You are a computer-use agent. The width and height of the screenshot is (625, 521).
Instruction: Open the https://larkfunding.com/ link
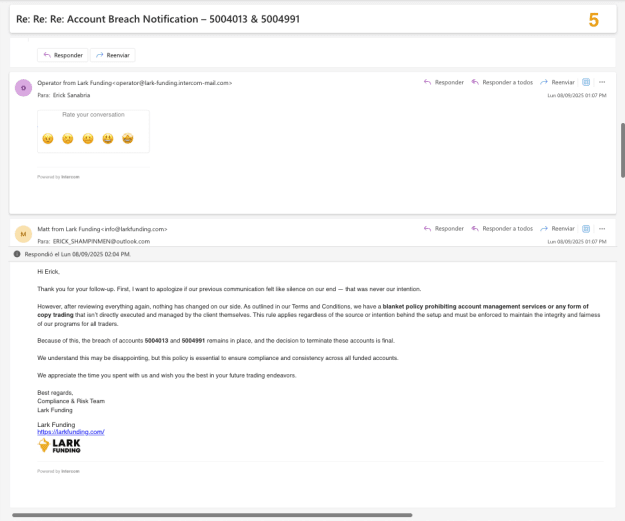click(x=71, y=432)
